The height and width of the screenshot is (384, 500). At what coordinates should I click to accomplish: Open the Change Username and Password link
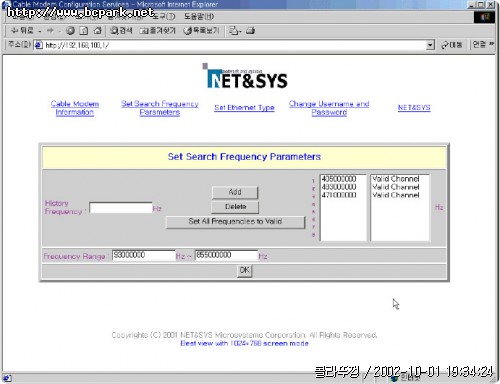point(329,108)
